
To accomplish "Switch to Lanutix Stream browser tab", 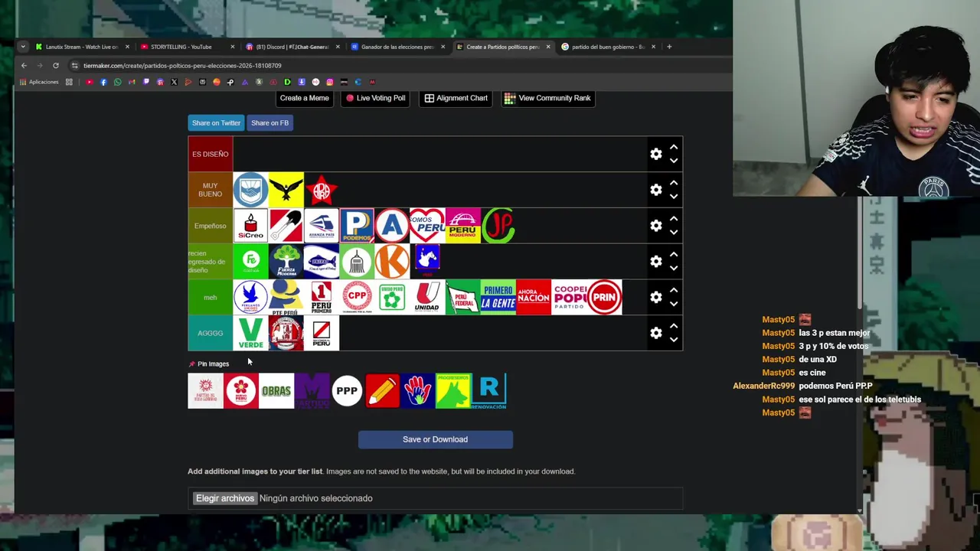I will click(x=82, y=47).
